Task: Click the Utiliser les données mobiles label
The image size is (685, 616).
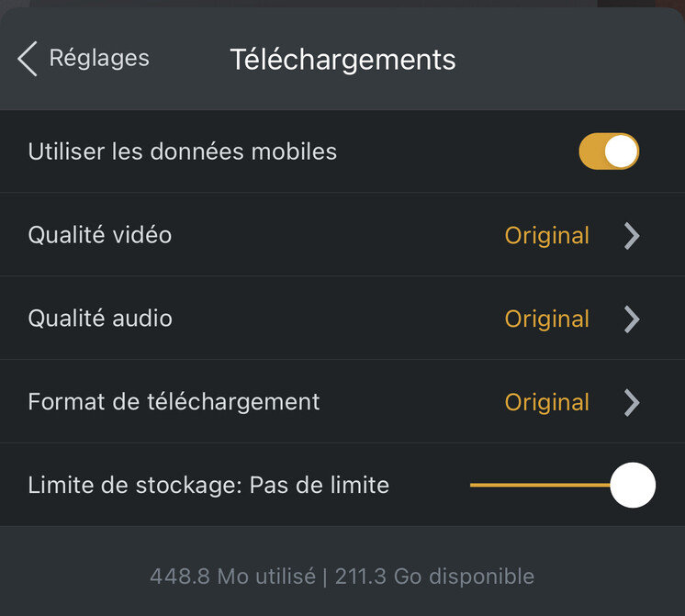Action: pos(182,151)
